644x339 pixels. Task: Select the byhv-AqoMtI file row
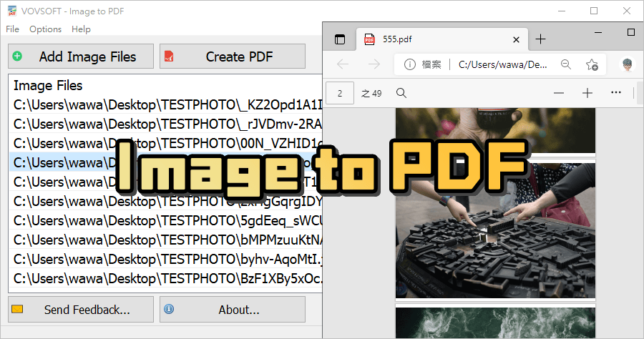click(x=166, y=259)
